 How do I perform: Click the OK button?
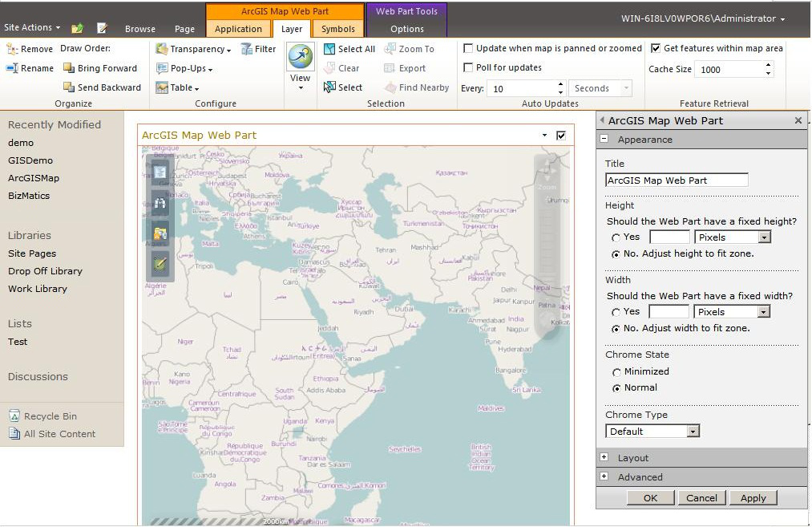(650, 497)
